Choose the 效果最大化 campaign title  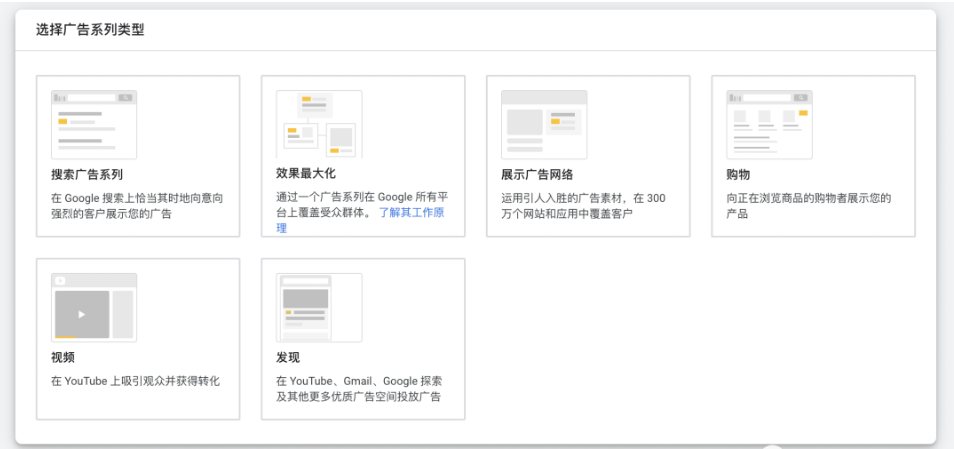pyautogui.click(x=306, y=174)
